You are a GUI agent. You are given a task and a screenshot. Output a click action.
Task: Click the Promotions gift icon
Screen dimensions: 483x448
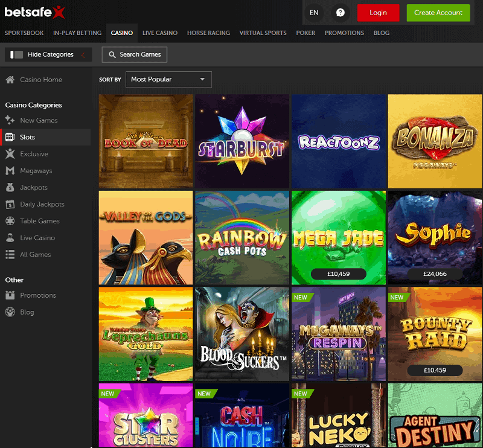click(10, 295)
